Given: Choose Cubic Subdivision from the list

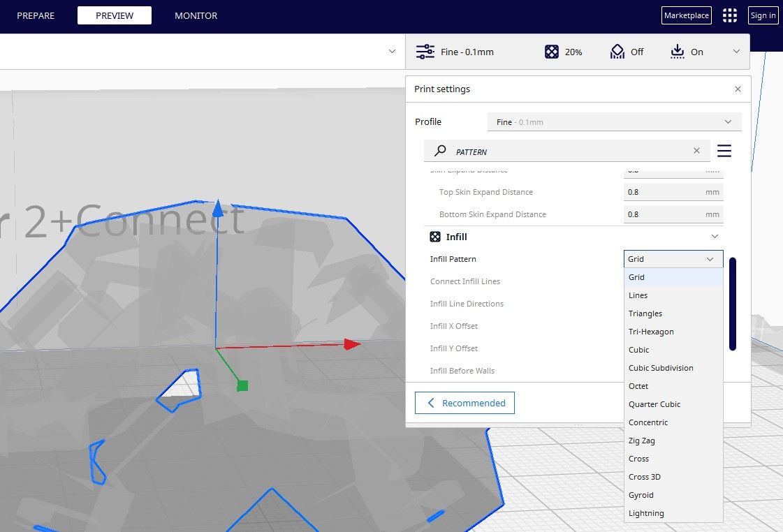Looking at the screenshot, I should pos(661,368).
